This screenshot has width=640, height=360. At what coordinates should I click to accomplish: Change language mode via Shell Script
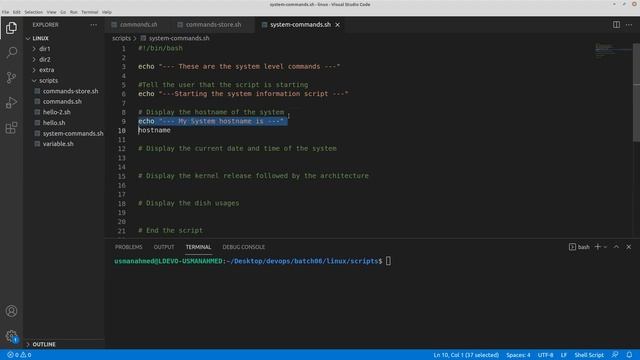[589, 355]
